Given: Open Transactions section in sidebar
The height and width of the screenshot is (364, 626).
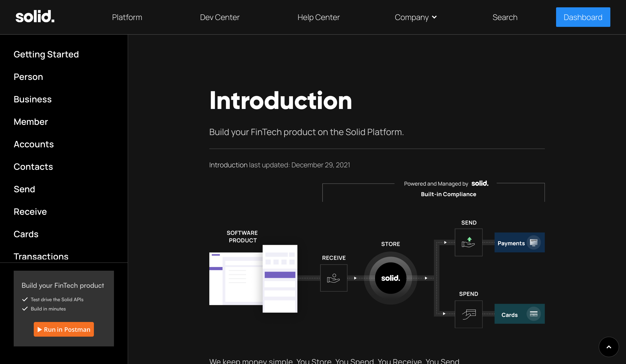Looking at the screenshot, I should (41, 257).
